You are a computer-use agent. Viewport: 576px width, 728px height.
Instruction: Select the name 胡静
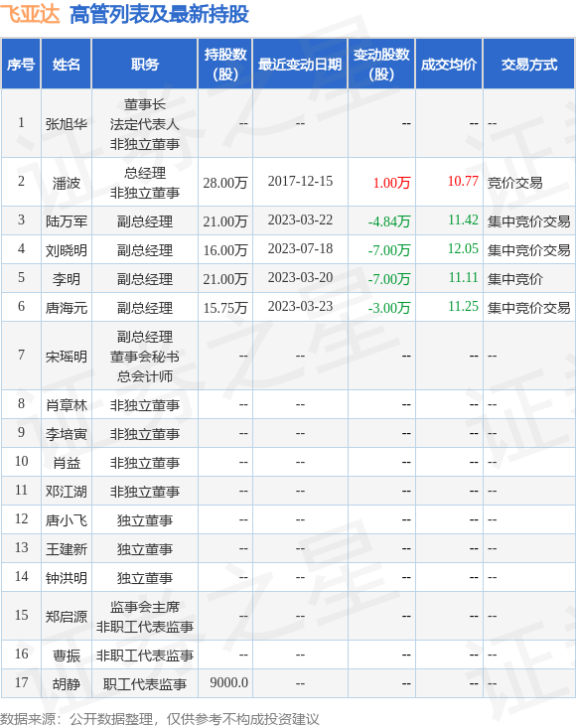tap(67, 684)
